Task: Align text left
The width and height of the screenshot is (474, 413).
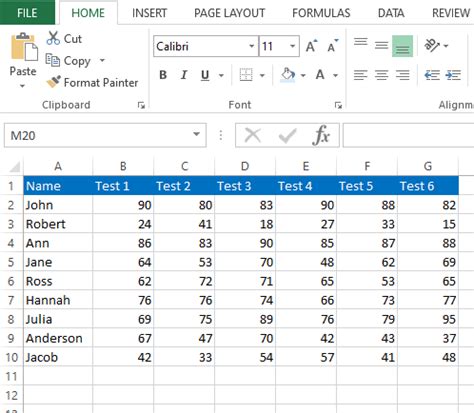Action: tap(361, 75)
